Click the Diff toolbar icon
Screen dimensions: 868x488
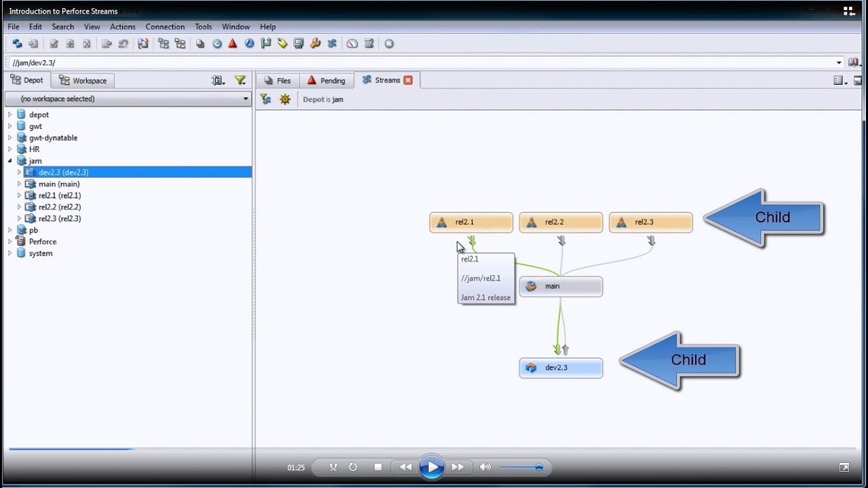[x=142, y=43]
